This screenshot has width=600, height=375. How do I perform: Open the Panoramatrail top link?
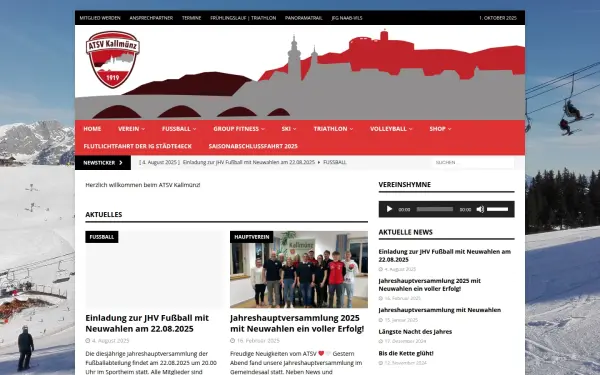[304, 18]
